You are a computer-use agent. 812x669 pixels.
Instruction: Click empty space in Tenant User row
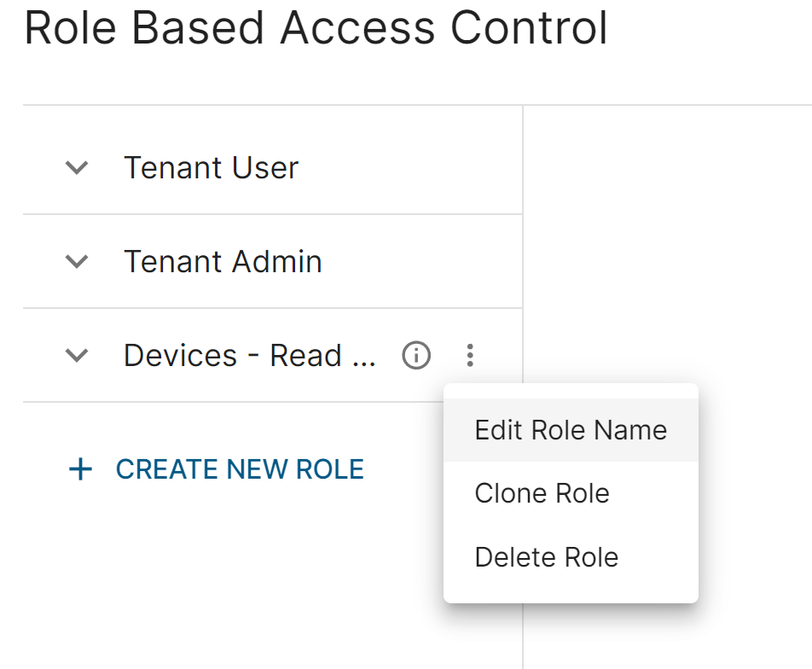409,167
